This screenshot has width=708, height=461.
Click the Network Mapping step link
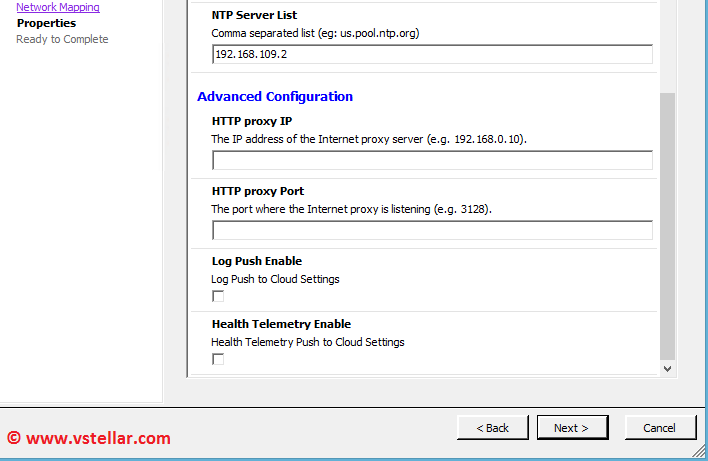[58, 7]
